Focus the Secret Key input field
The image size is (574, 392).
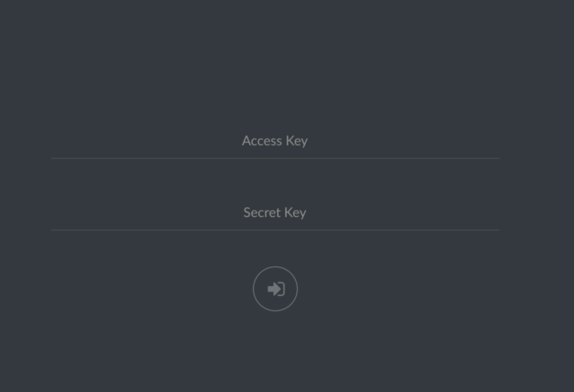point(275,213)
